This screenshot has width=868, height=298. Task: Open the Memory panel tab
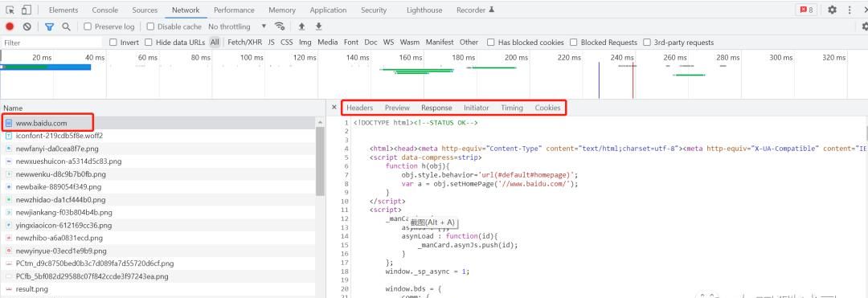point(282,10)
